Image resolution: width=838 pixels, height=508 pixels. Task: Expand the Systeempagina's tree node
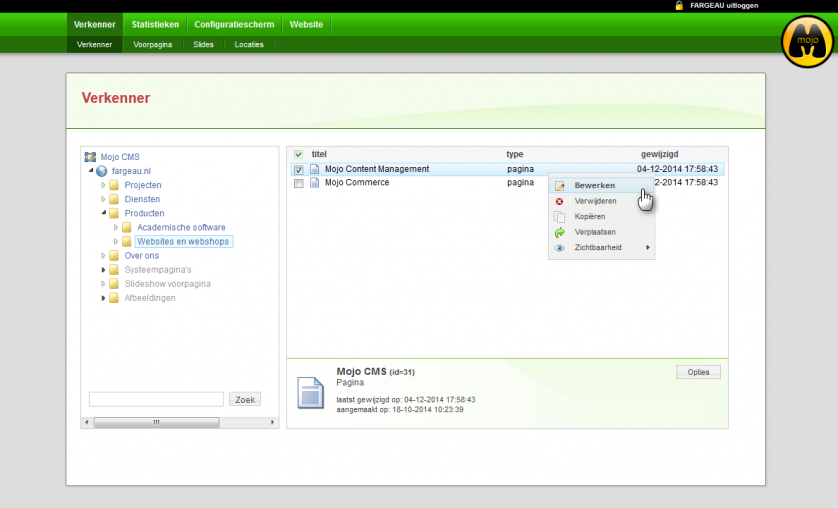click(x=103, y=270)
